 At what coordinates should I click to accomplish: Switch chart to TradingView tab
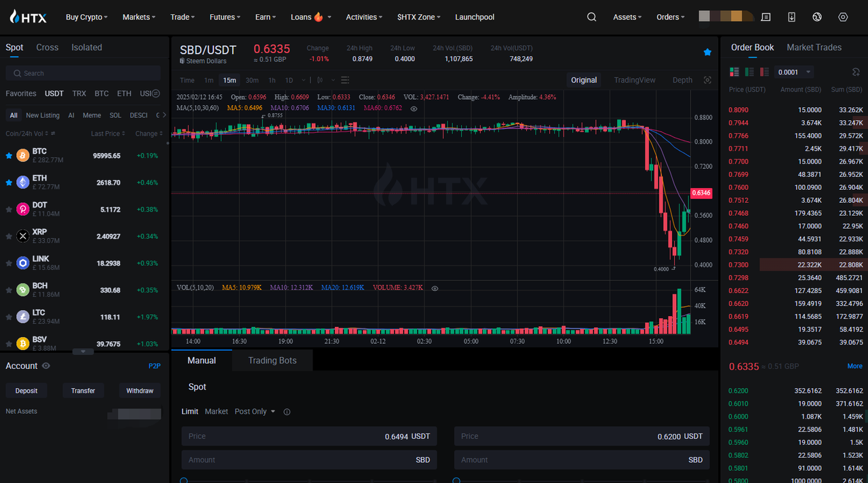[635, 80]
